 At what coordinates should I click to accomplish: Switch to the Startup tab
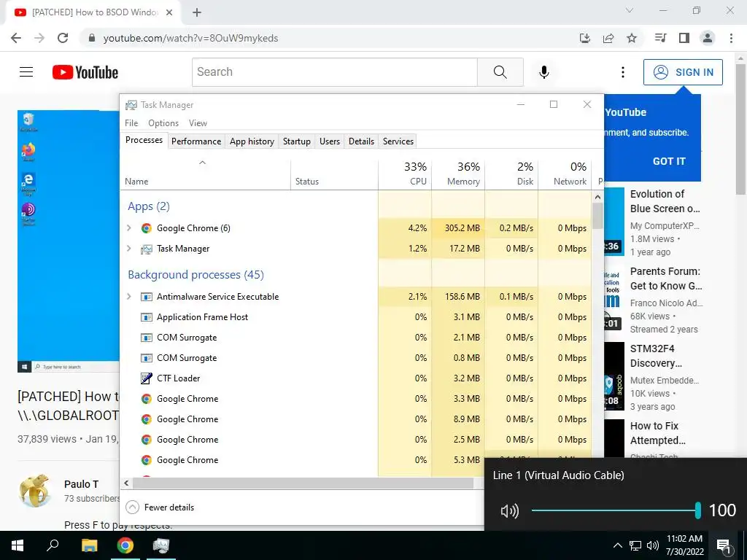click(x=297, y=141)
